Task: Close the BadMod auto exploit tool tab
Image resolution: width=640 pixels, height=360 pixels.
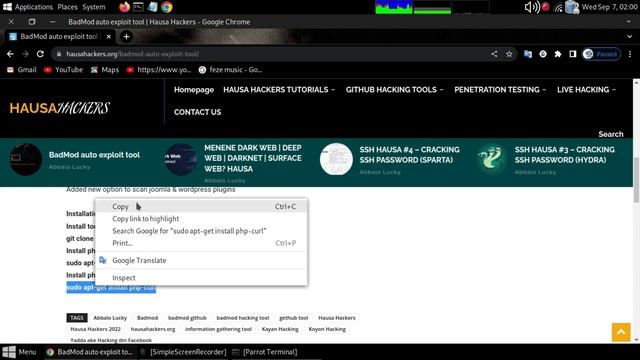Action: coord(108,37)
